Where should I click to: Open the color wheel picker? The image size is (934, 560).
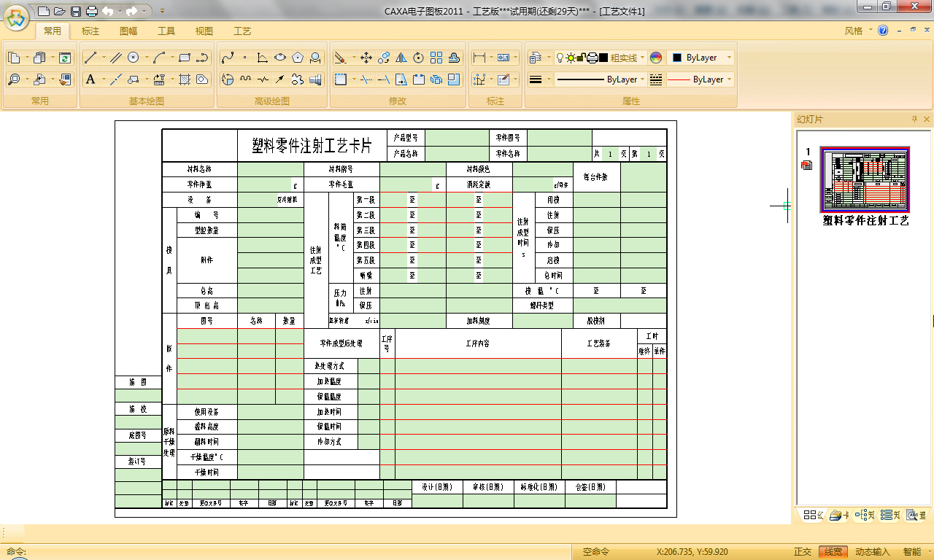(x=655, y=58)
